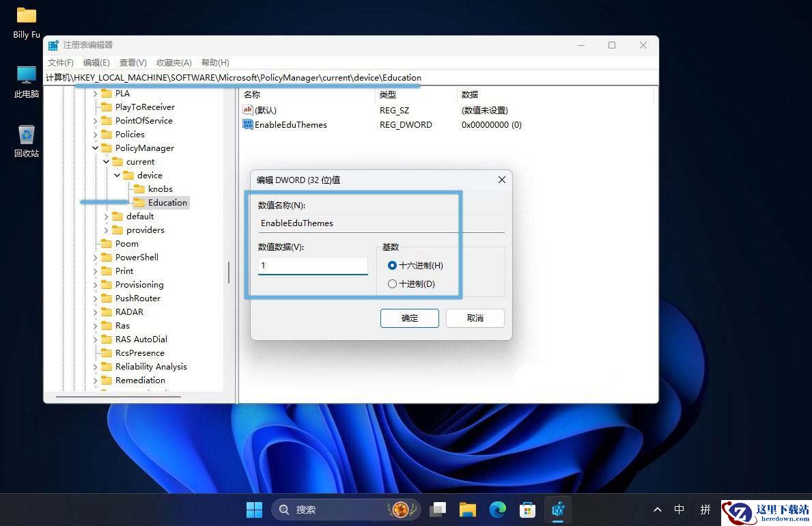Expand the providers tree node
Image resolution: width=812 pixels, height=526 pixels.
click(106, 230)
